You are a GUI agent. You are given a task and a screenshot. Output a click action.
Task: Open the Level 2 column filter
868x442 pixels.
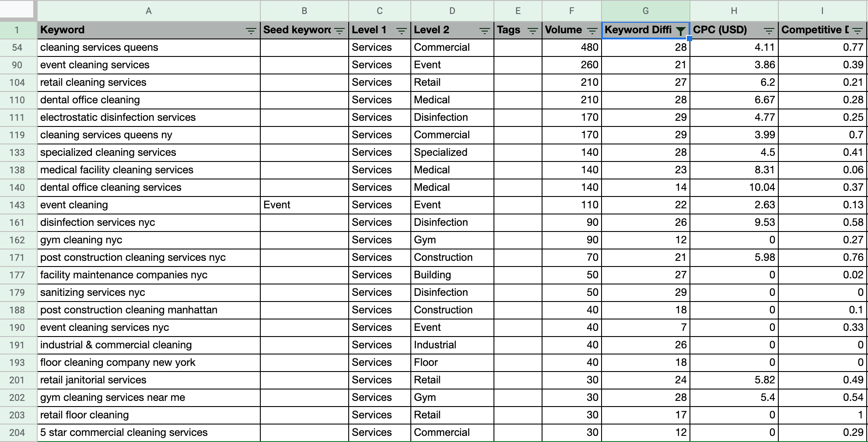(x=485, y=31)
